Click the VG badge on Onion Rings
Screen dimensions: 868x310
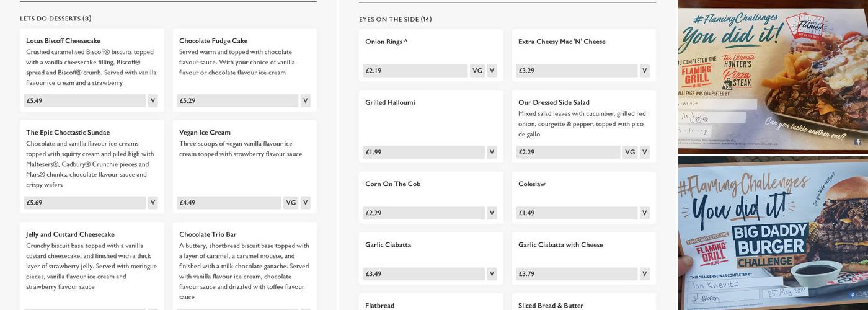click(477, 71)
